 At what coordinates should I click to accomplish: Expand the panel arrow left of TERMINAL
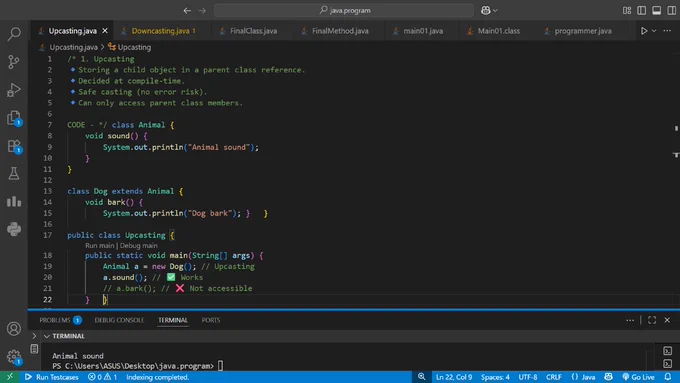click(34, 336)
